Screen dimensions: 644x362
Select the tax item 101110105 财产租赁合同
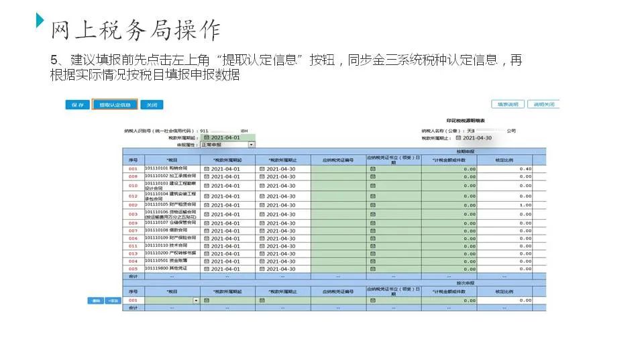(x=170, y=204)
